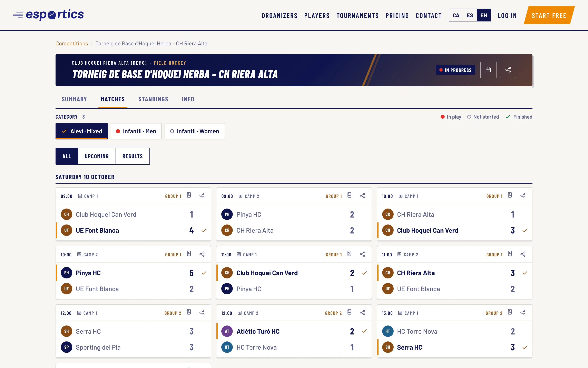Viewport: 588px width, 368px height.
Task: Share the 09:00 Camp 1 match
Action: (x=202, y=196)
